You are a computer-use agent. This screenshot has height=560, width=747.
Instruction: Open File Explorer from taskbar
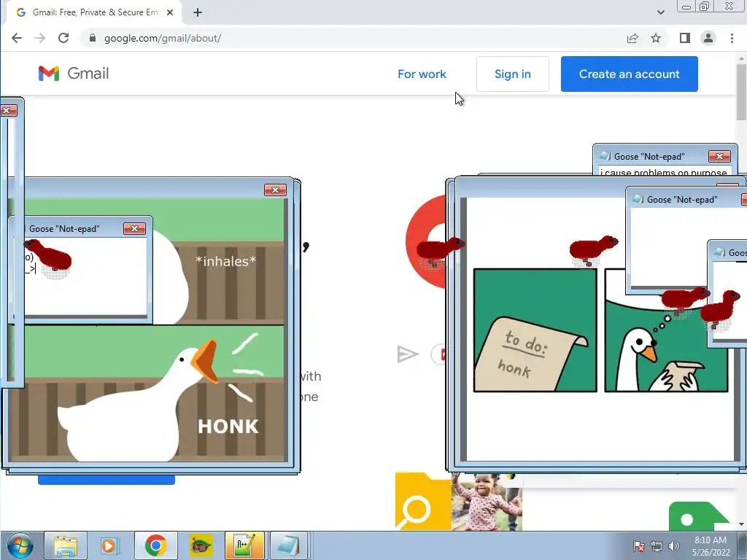[66, 545]
